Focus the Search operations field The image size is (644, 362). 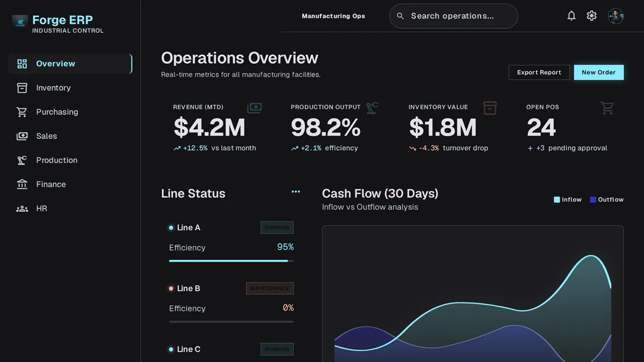tap(453, 16)
